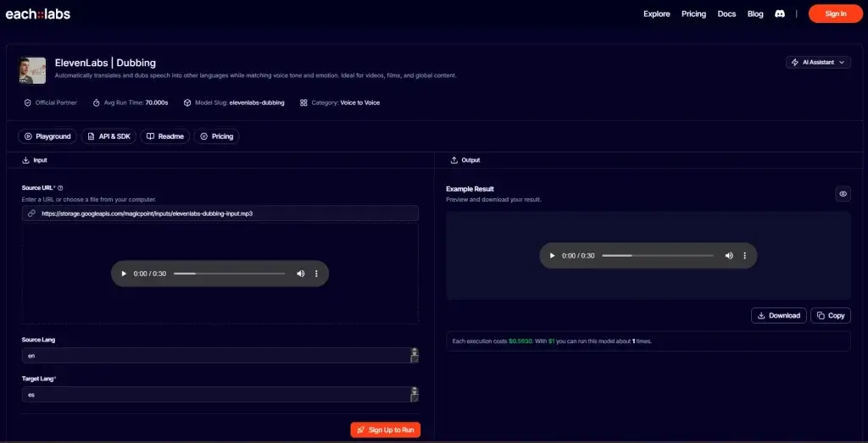Expand the AI Assistant dropdown
868x443 pixels.
tap(818, 63)
